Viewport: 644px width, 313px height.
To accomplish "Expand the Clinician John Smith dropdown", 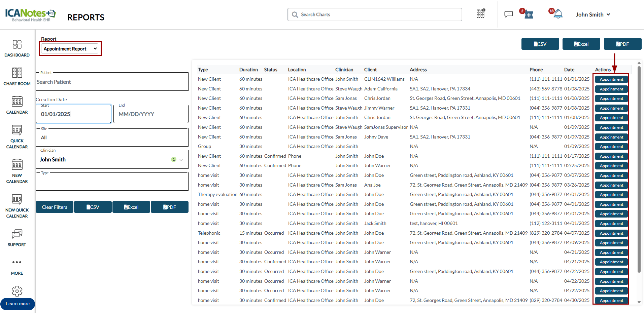I will [181, 160].
